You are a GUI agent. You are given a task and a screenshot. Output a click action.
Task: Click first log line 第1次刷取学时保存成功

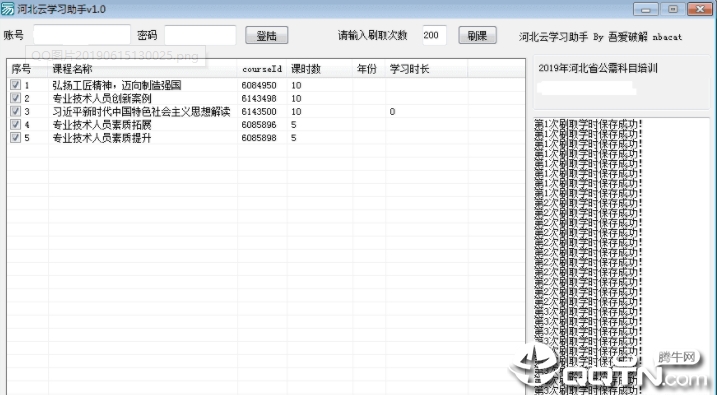[589, 123]
